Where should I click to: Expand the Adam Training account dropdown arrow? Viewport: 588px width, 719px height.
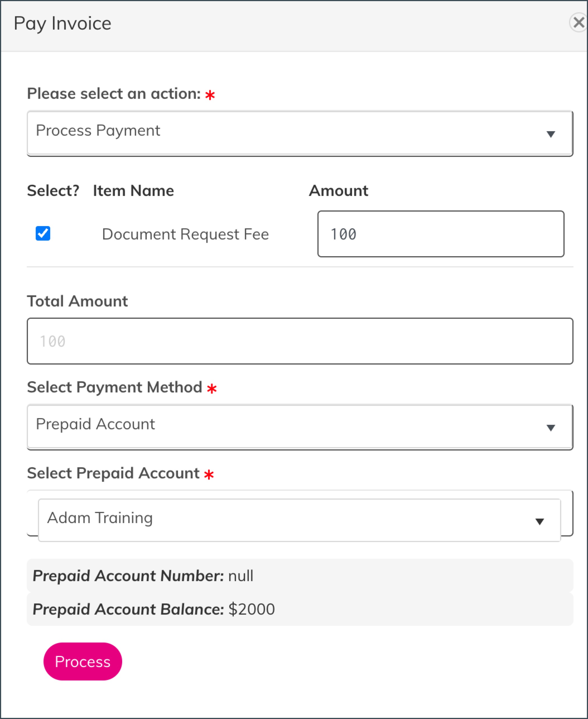(540, 522)
